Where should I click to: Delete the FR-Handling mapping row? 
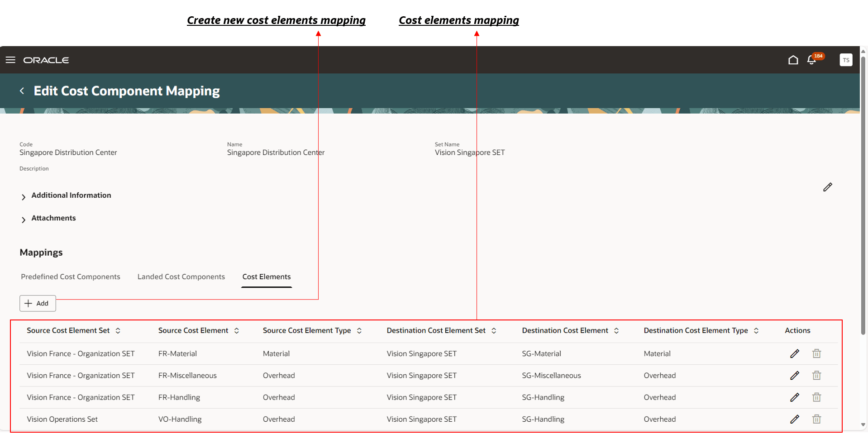(816, 397)
